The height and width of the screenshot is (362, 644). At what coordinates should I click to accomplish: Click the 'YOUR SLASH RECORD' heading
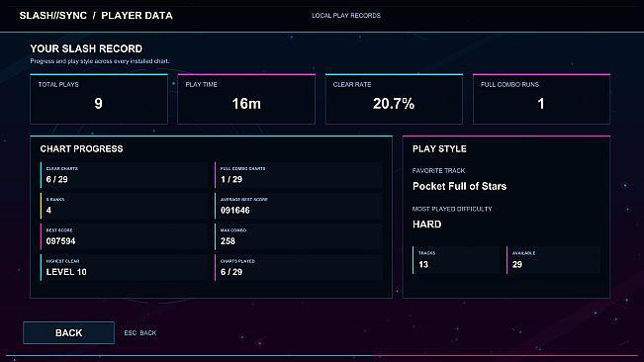click(86, 48)
